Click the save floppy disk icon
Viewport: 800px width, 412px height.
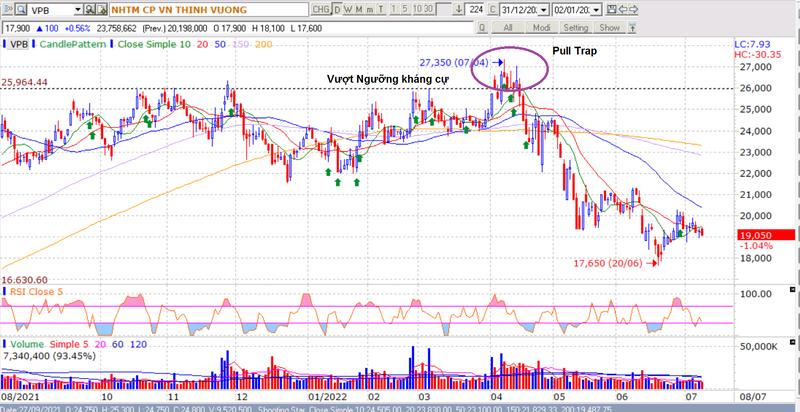tap(611, 9)
